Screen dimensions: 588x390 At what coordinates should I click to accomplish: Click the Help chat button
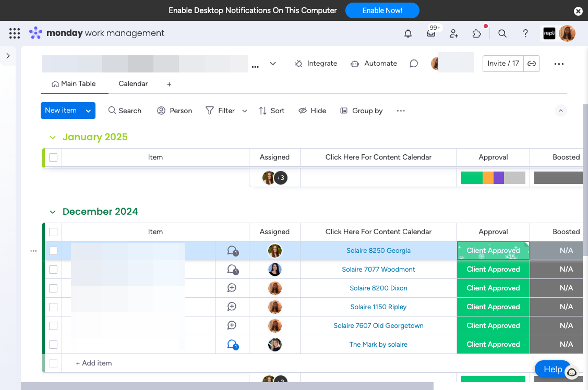553,369
